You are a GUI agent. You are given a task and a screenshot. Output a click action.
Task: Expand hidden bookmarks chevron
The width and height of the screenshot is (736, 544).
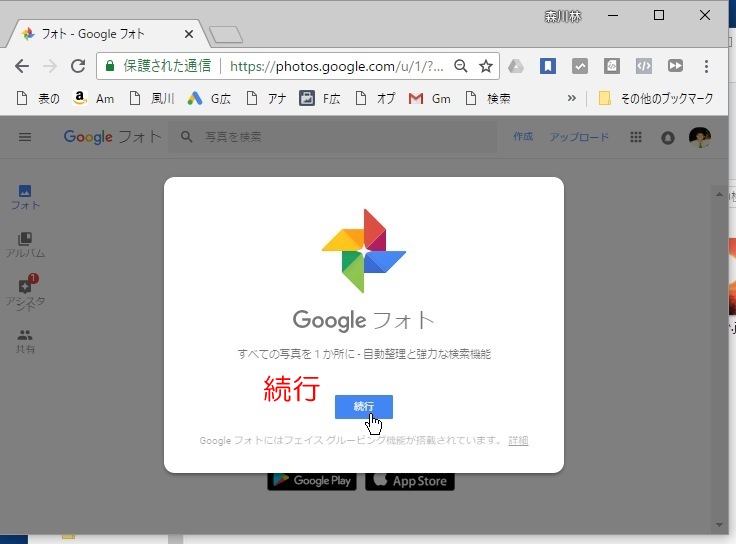point(571,98)
